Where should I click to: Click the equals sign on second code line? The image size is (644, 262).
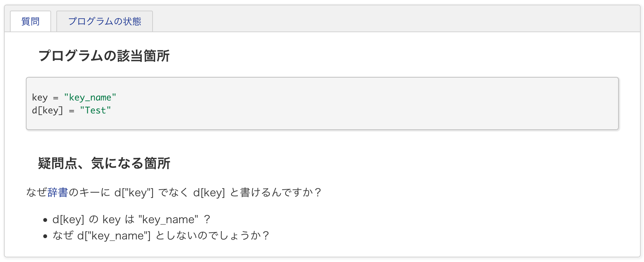pyautogui.click(x=71, y=111)
